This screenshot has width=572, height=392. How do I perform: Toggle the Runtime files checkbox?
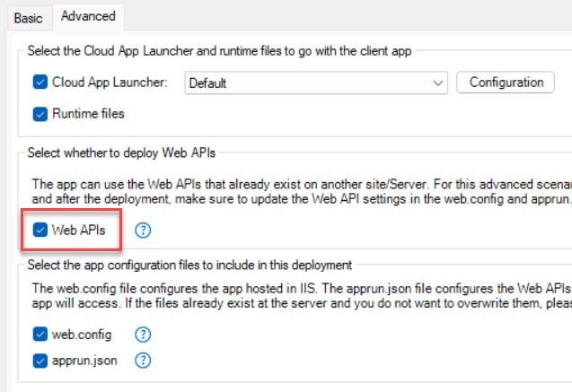(40, 114)
